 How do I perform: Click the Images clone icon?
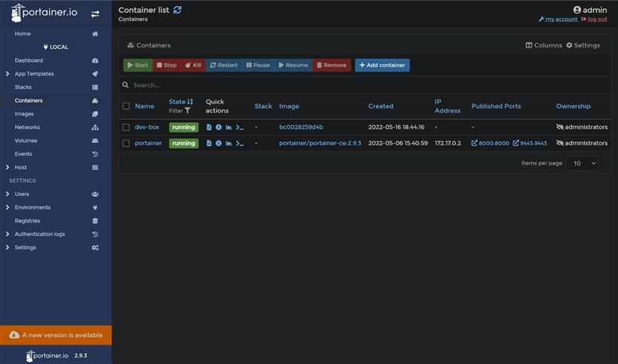(95, 115)
